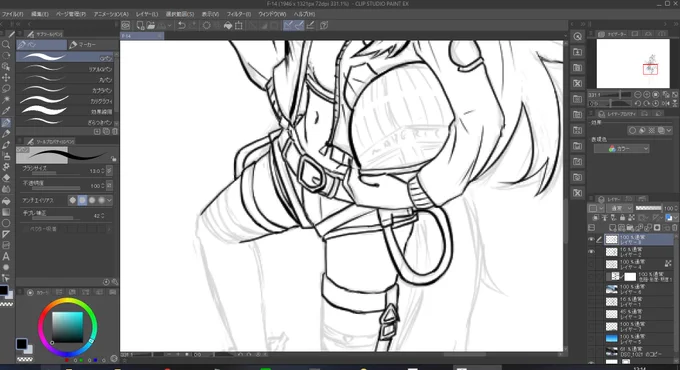
Task: Adjust opacity value 100 stepper
Action: click(103, 186)
